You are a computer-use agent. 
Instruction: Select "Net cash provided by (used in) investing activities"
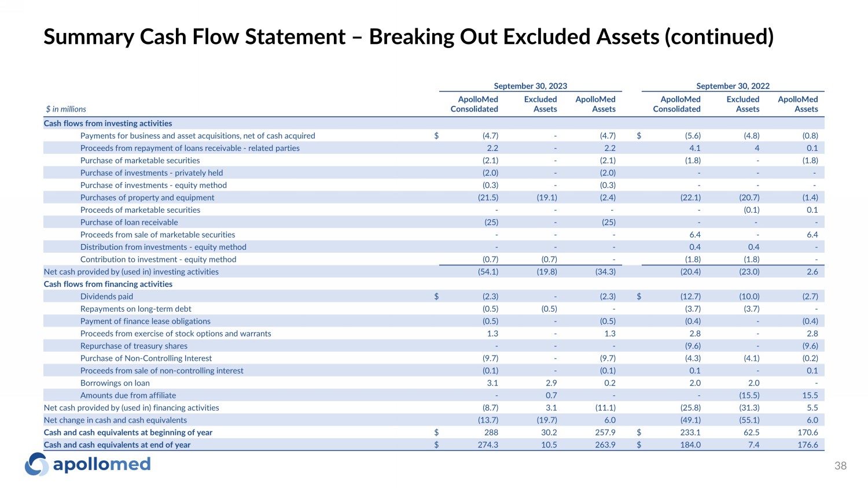coord(131,272)
